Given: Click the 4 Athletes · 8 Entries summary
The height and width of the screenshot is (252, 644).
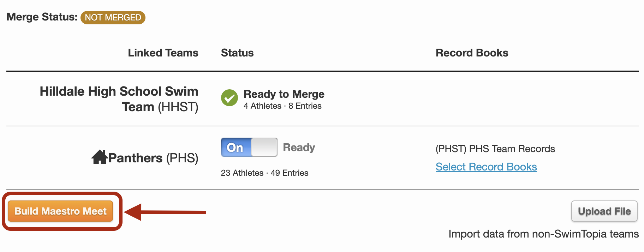Looking at the screenshot, I should pyautogui.click(x=282, y=106).
